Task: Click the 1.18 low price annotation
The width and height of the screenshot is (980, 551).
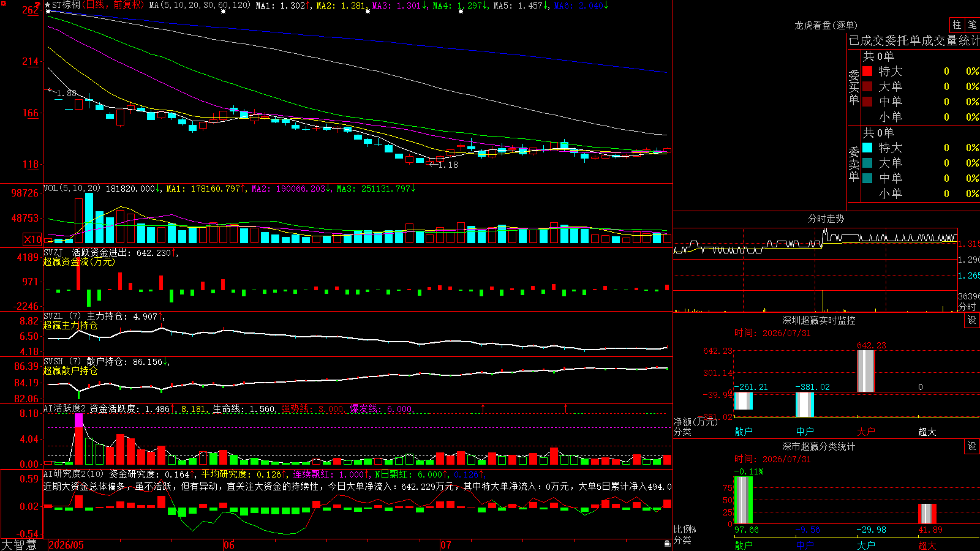Action: pyautogui.click(x=448, y=165)
